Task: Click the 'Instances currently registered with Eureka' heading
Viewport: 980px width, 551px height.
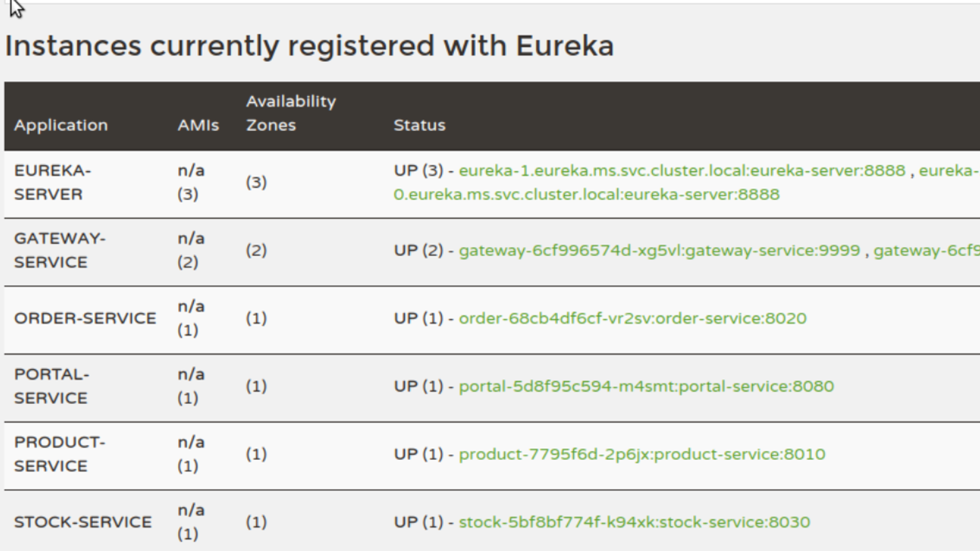Action: pyautogui.click(x=309, y=46)
